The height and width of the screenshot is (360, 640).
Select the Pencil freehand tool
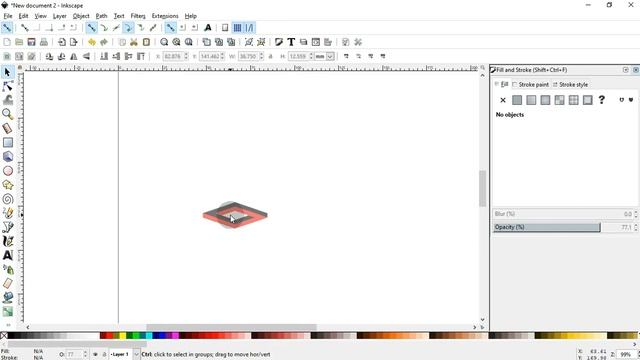pos(7,213)
